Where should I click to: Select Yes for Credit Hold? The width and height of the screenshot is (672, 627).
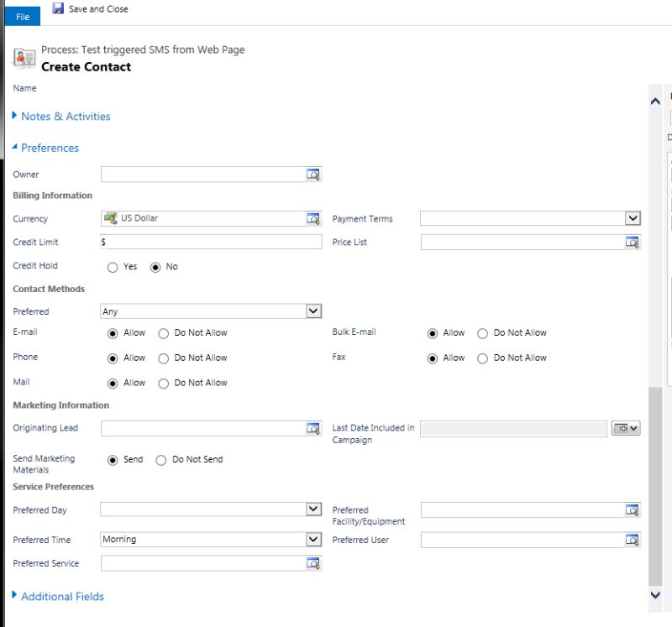click(113, 267)
